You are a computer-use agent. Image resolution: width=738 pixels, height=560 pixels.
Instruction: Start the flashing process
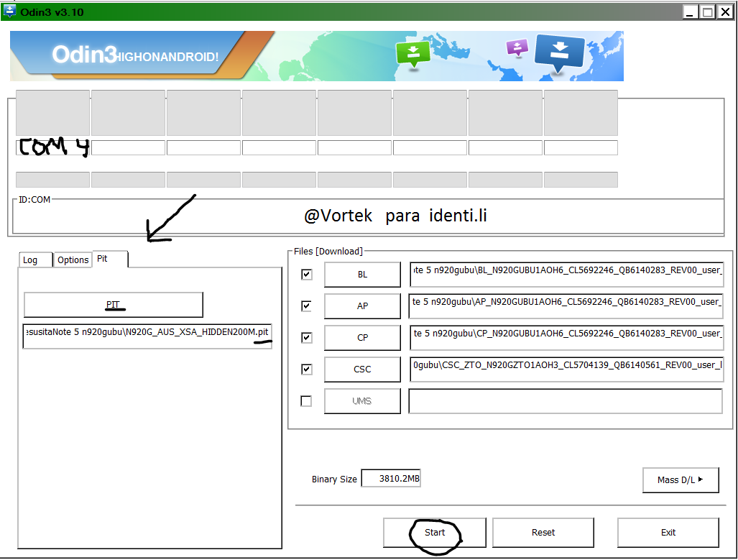tap(435, 533)
